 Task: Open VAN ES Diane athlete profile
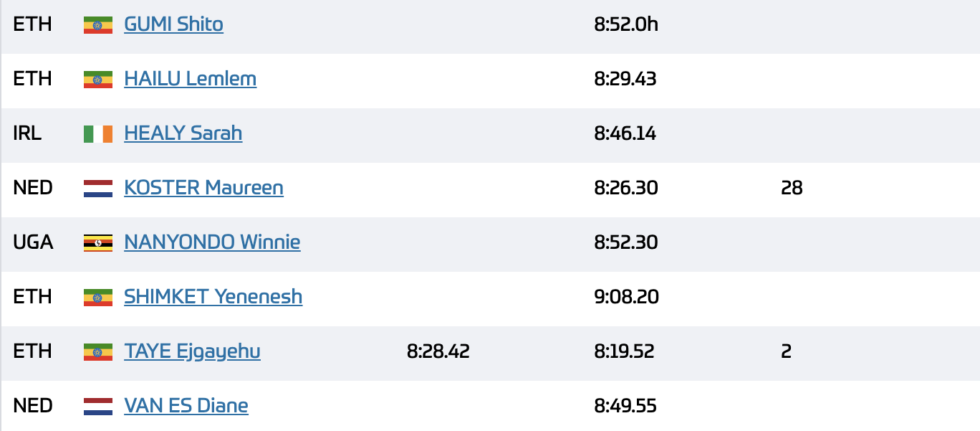tap(186, 406)
